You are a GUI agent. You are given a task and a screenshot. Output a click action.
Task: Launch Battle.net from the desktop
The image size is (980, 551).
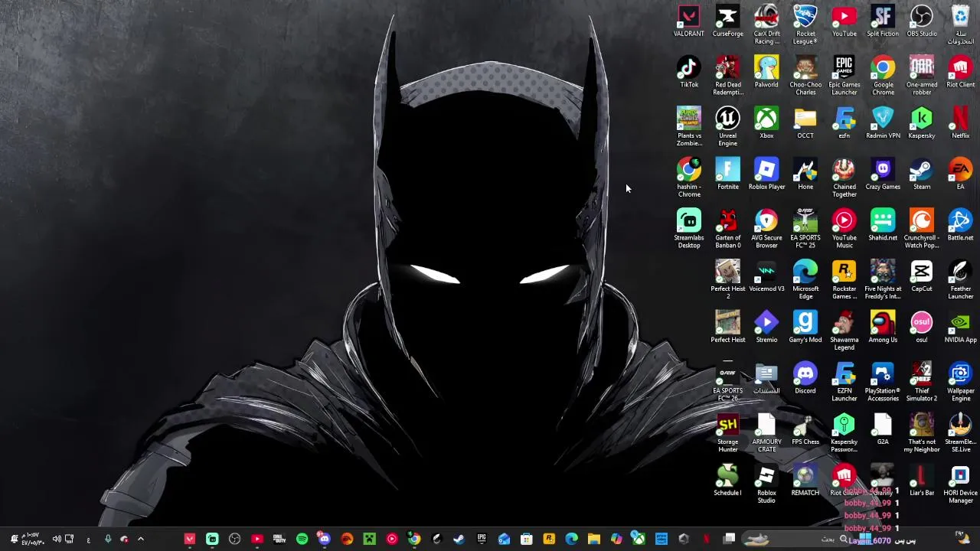click(x=960, y=226)
